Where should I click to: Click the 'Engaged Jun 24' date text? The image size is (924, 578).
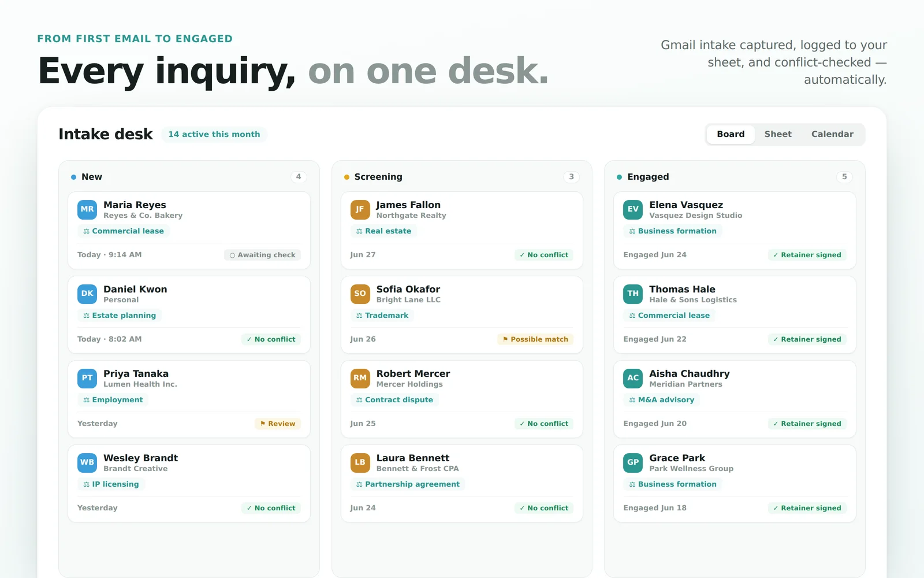655,255
